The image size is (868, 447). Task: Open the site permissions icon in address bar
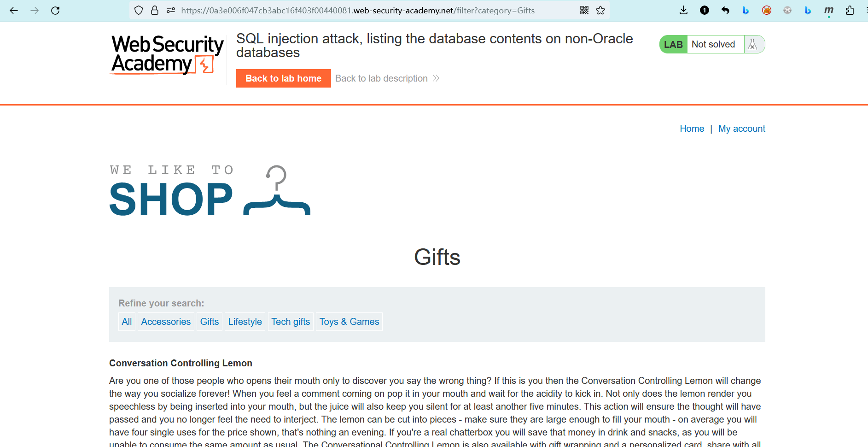pos(171,11)
